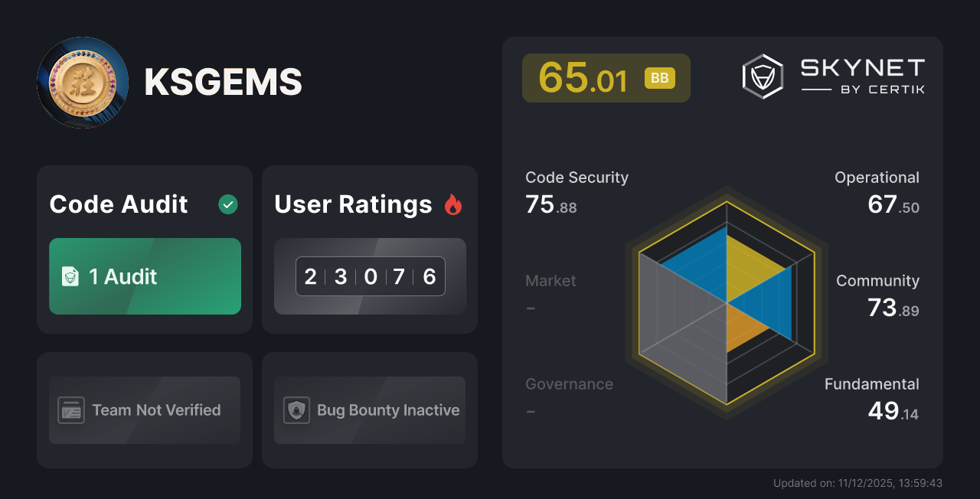Click the 1 Audit button

click(x=145, y=276)
